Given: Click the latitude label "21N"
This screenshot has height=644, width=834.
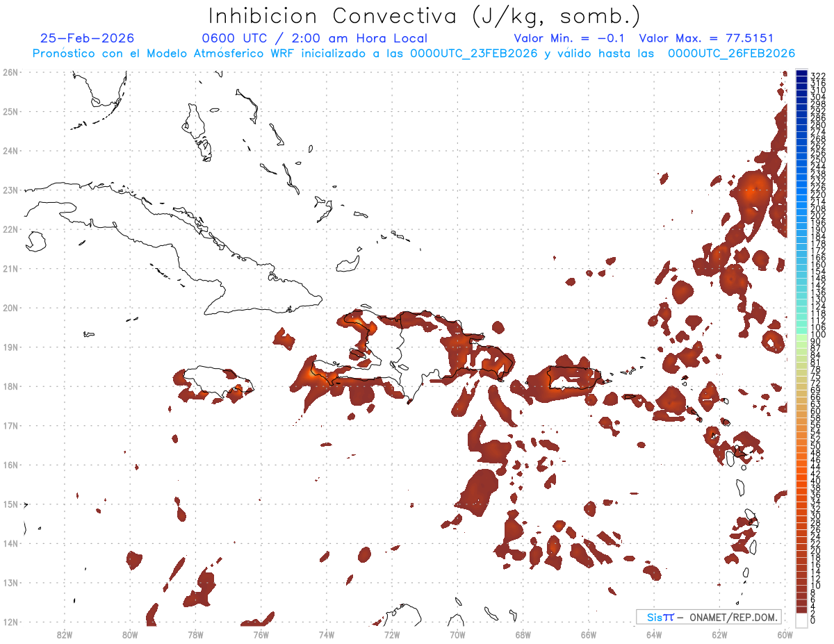Looking at the screenshot, I should 10,268.
